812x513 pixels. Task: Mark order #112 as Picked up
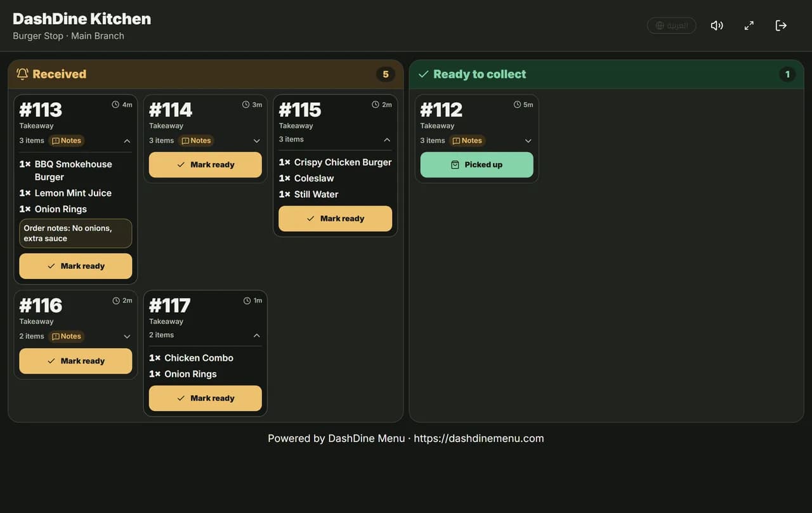pos(477,165)
